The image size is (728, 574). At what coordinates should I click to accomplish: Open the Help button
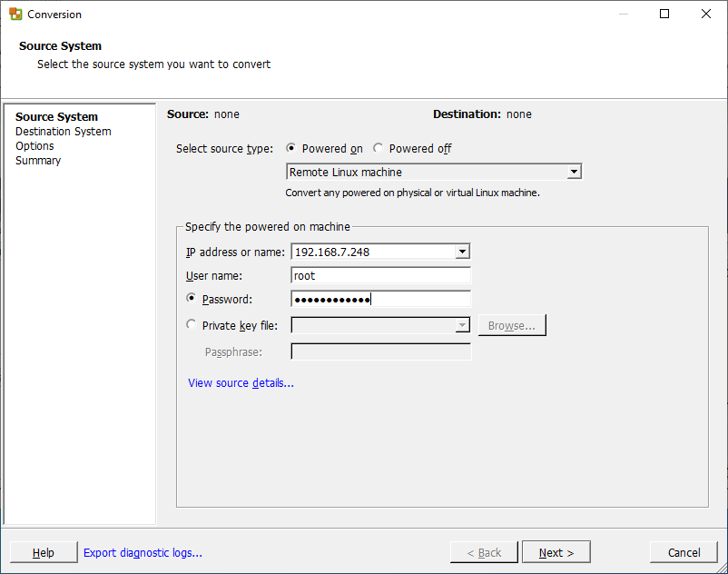click(44, 552)
